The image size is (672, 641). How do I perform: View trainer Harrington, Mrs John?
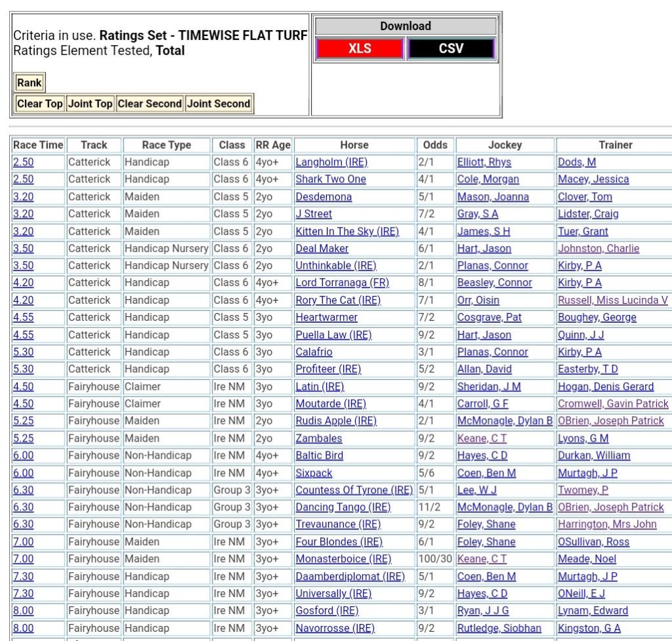[607, 524]
